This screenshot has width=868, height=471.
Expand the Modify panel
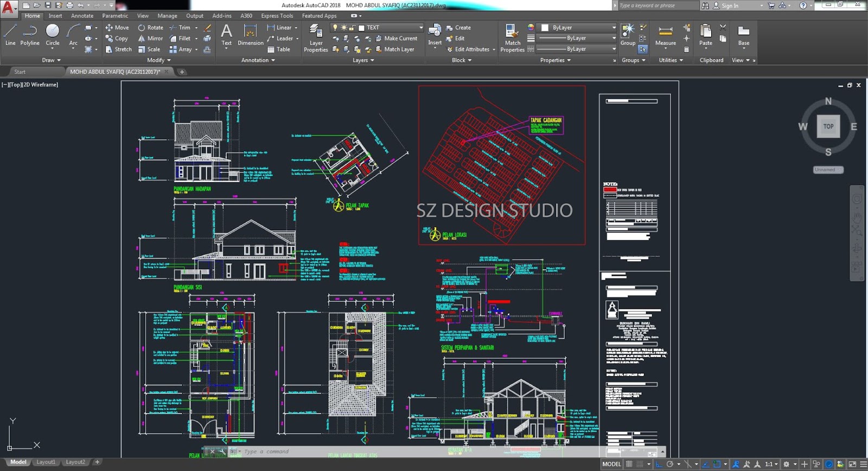159,60
